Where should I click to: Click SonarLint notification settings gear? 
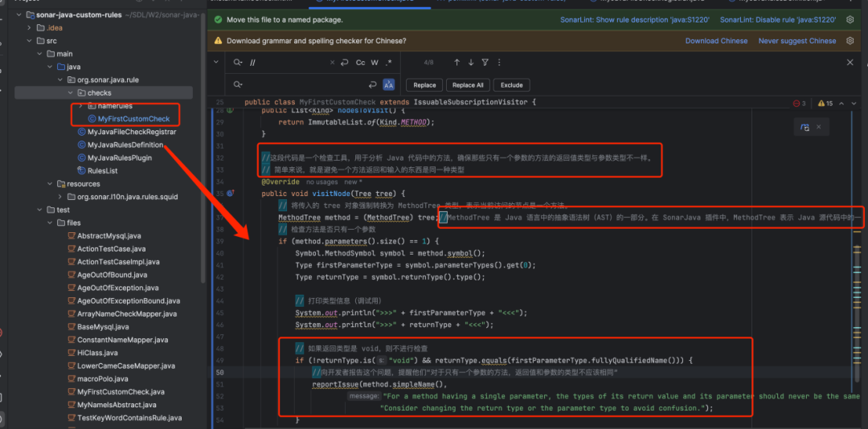coord(850,19)
